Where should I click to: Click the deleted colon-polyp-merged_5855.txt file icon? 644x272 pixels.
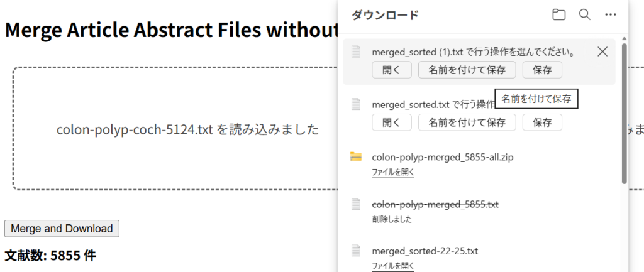356,204
